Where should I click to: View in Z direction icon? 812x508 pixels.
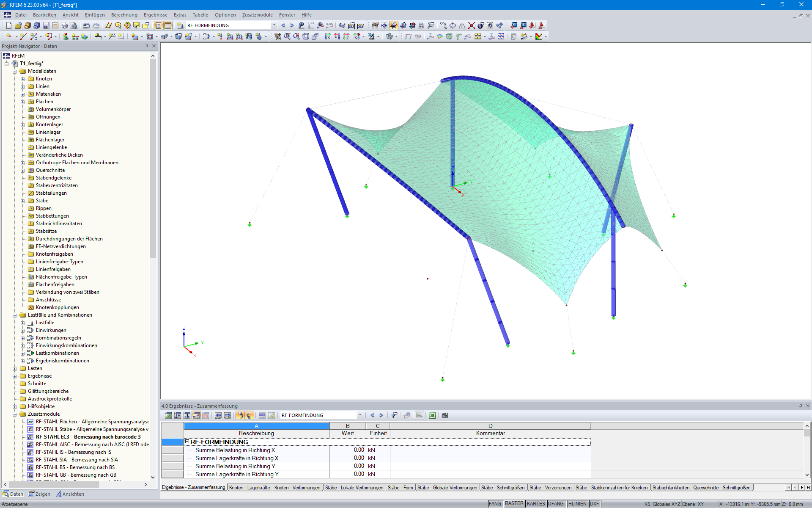click(x=346, y=36)
